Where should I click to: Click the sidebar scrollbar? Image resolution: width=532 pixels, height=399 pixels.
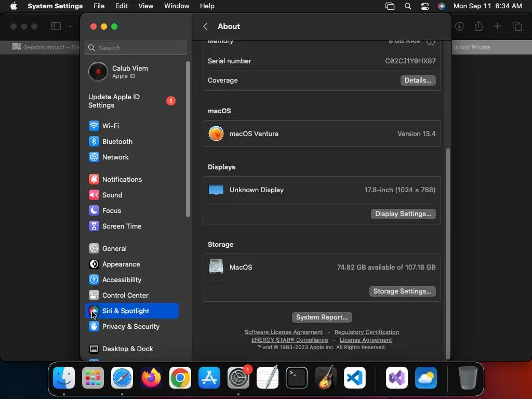tap(188, 139)
